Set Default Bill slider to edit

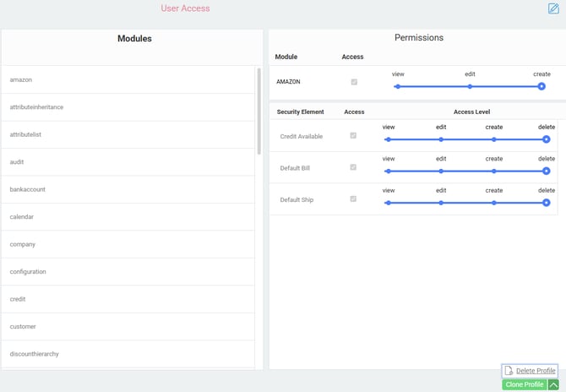pos(441,171)
